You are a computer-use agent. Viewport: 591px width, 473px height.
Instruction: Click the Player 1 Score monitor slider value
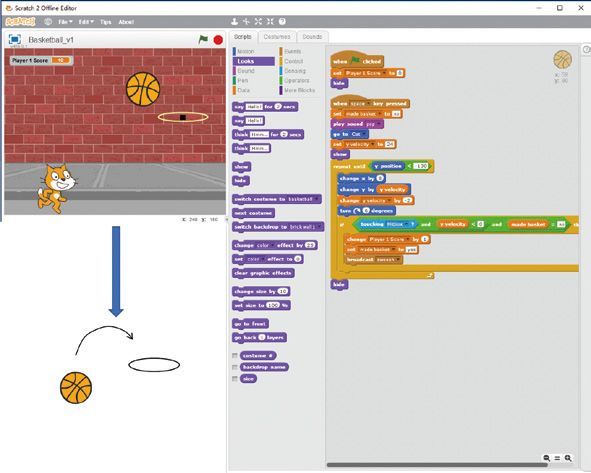[x=61, y=60]
